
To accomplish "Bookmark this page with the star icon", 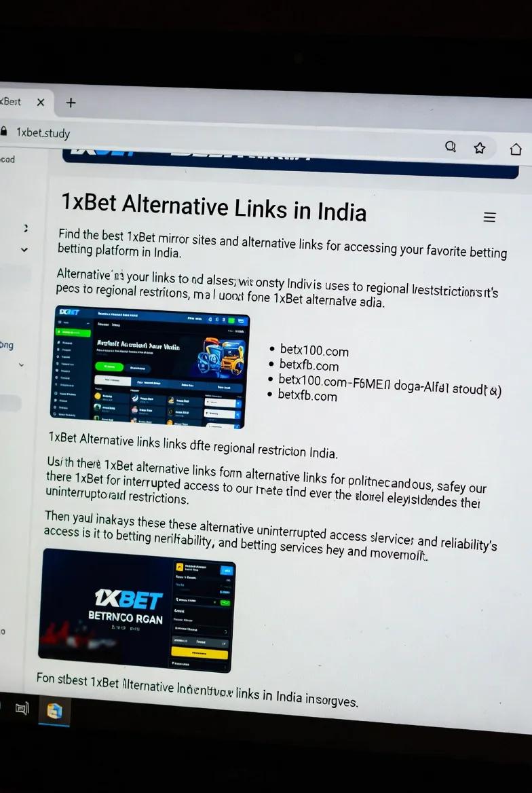I will point(480,147).
